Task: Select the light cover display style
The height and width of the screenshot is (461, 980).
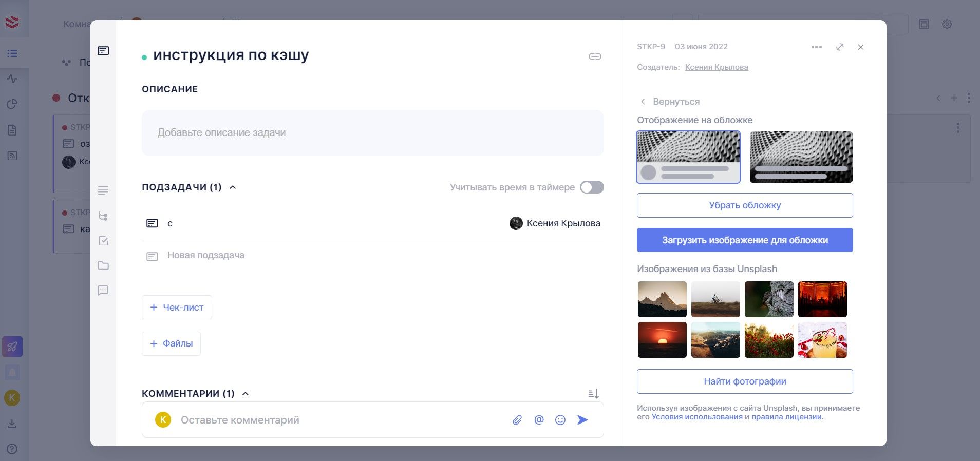Action: pos(688,157)
